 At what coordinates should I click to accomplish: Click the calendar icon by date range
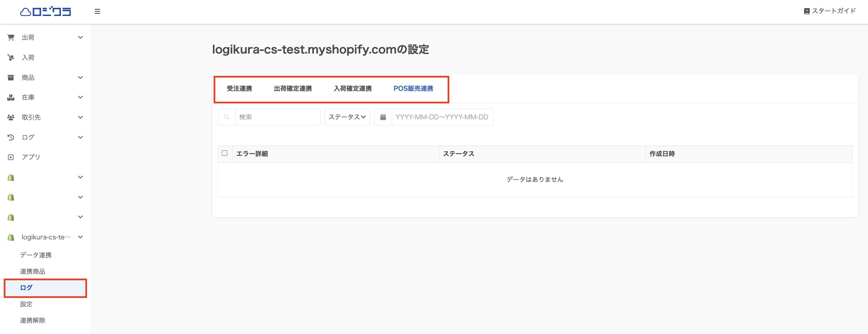click(x=383, y=117)
